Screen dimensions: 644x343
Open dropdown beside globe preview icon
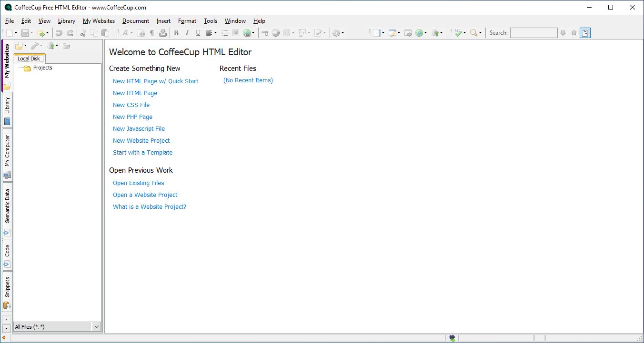tap(425, 33)
